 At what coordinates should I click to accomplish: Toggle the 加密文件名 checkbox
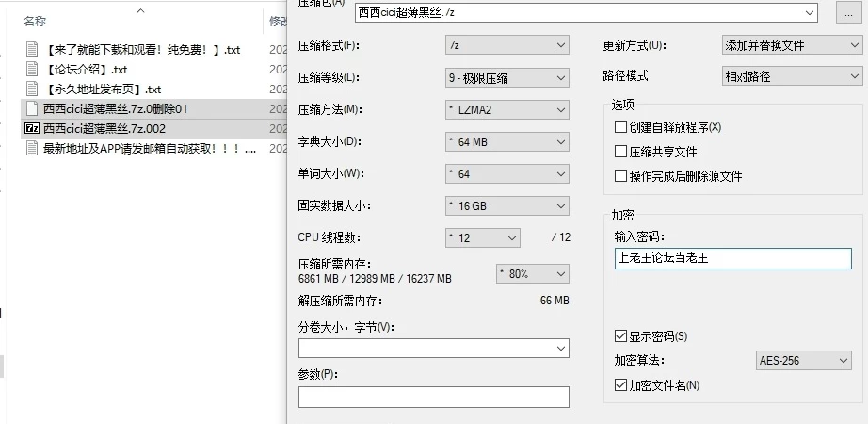click(620, 385)
